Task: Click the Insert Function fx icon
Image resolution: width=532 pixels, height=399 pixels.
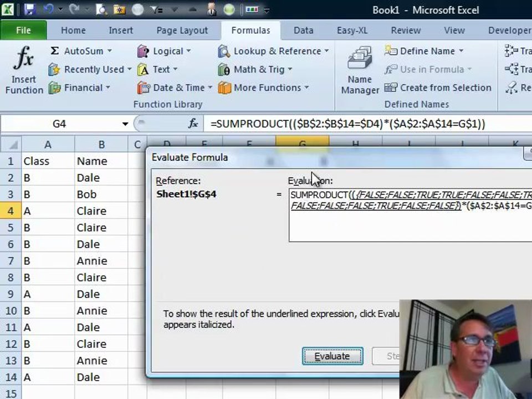Action: click(x=23, y=58)
